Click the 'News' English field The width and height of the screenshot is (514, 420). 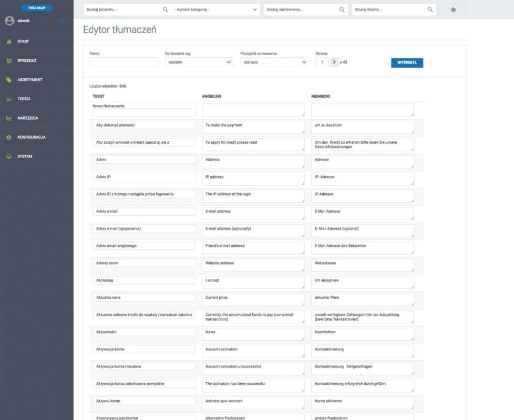click(253, 334)
